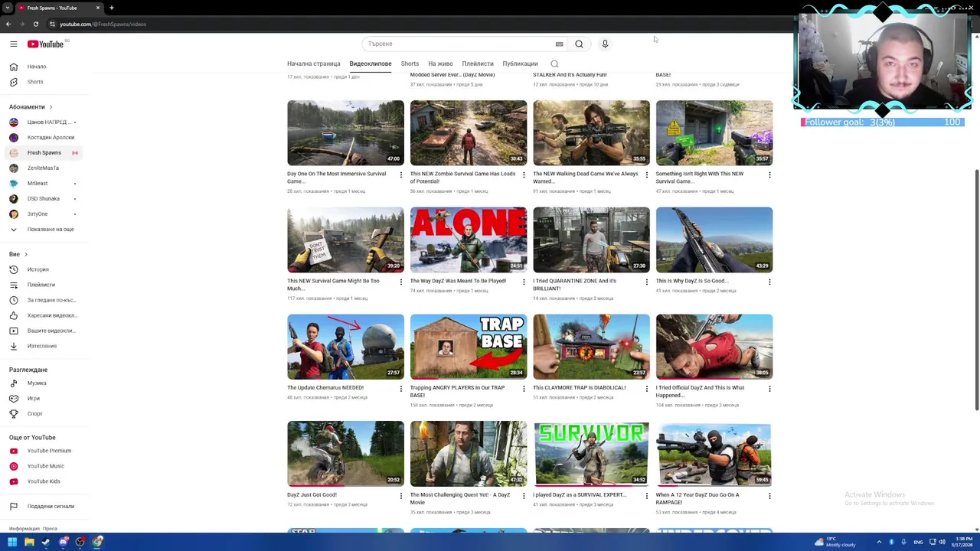Open YouTube Music
This screenshot has height=551, width=980.
[46, 466]
